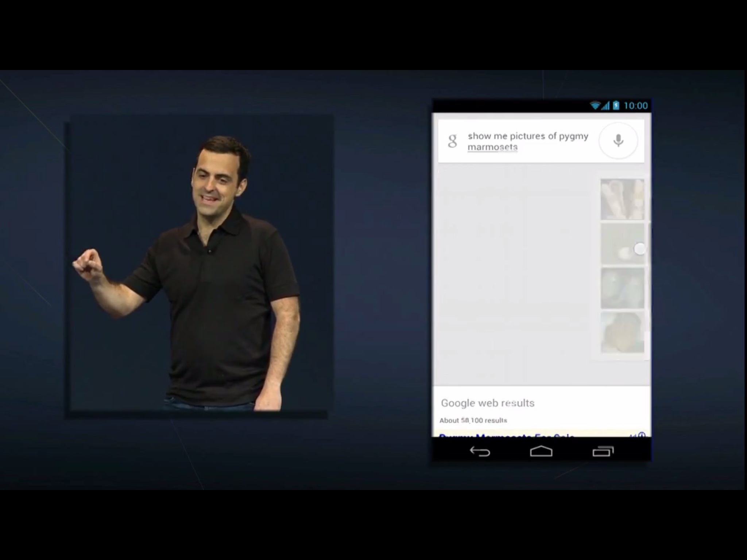The width and height of the screenshot is (747, 560).
Task: Open the third marmoset image thumbnail
Action: [622, 288]
